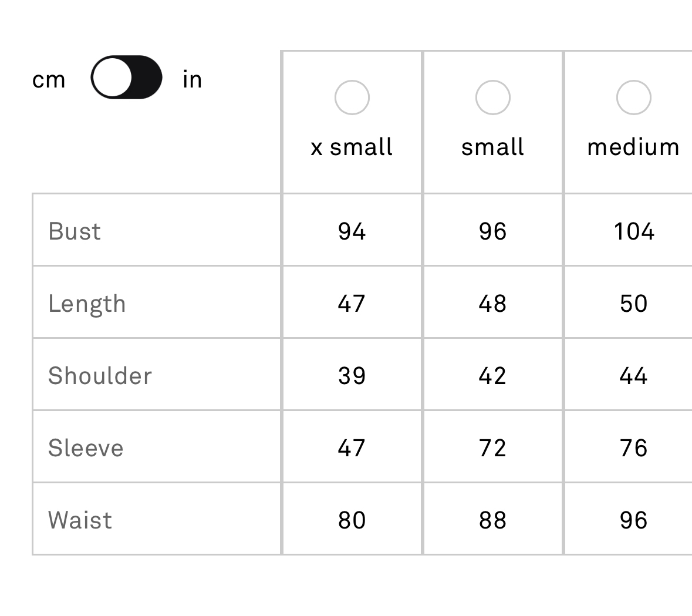Toggle the cm/in unit switch
Viewport: 692px width, 616px height.
126,78
